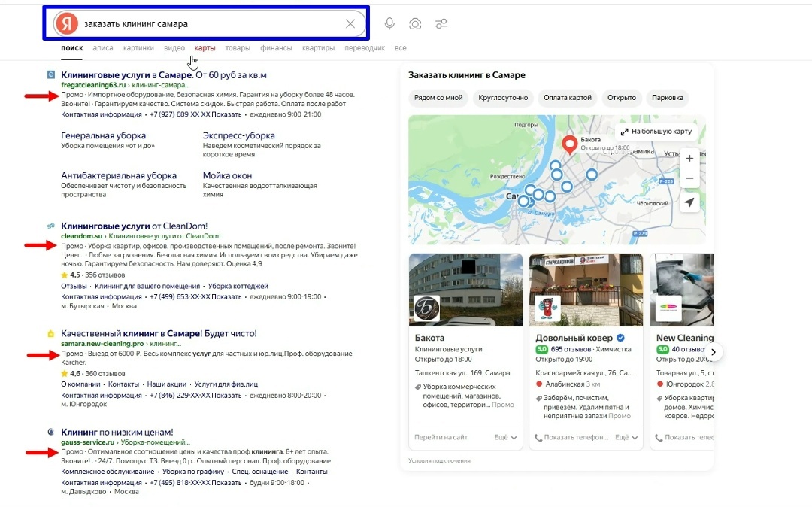This screenshot has height=507, width=812.
Task: Click the fregatcleaning63.ru favicon
Action: [51, 74]
